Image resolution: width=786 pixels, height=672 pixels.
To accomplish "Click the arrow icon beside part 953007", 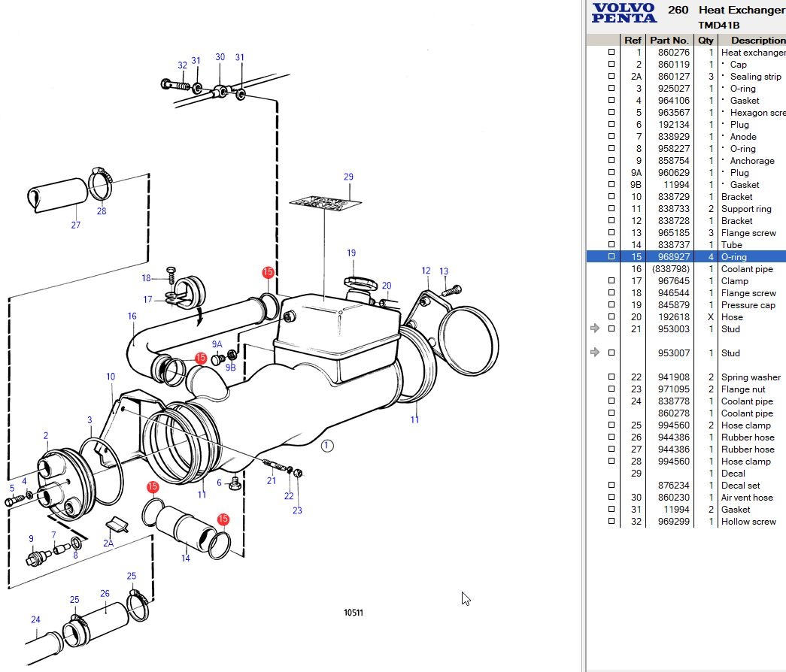I will [595, 353].
